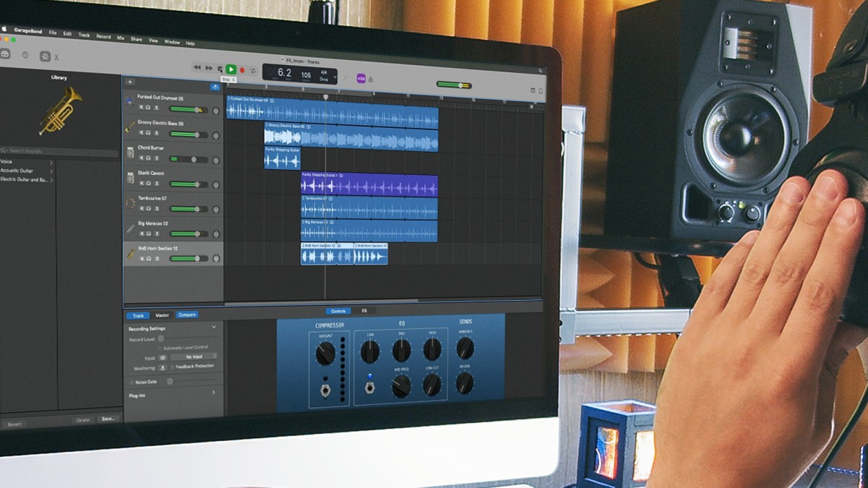Viewport: 868px width, 488px height.
Task: Toggle the blue Catch playhead button
Action: [x=216, y=87]
